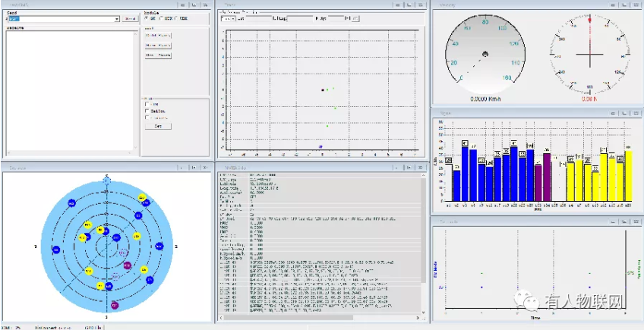Select the HEX radio button

(x=162, y=18)
